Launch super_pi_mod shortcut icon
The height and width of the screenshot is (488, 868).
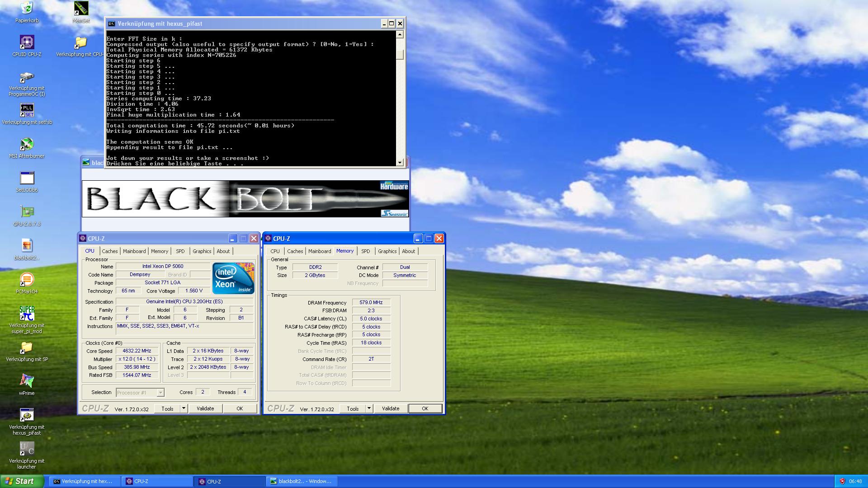pos(27,314)
